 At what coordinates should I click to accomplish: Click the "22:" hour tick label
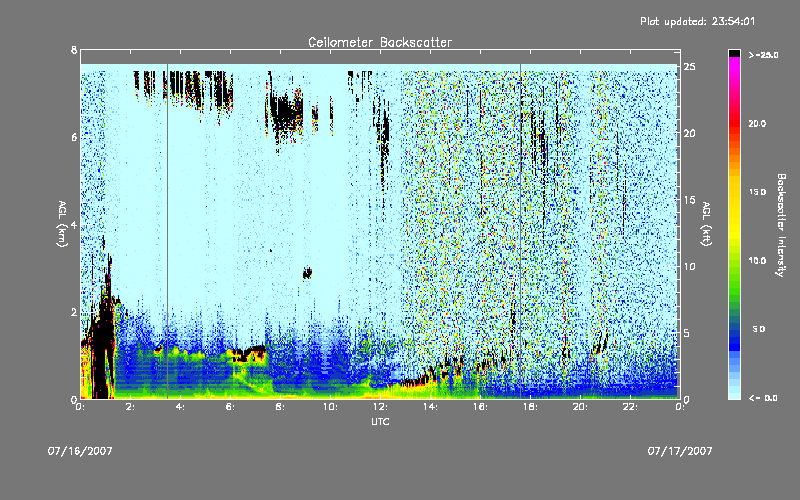630,407
